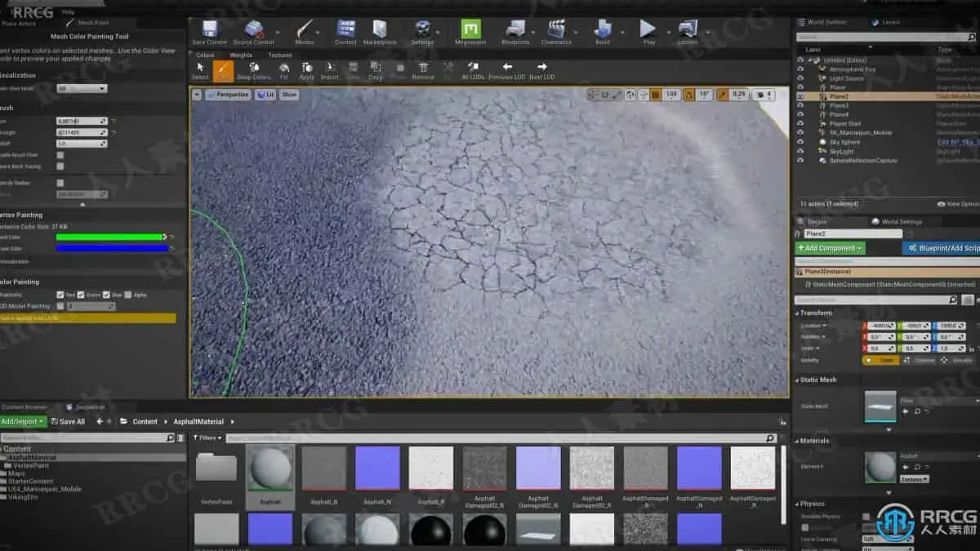Screen dimensions: 980x551
Task: Open the Color View Mode dropdown
Action: 82,88
